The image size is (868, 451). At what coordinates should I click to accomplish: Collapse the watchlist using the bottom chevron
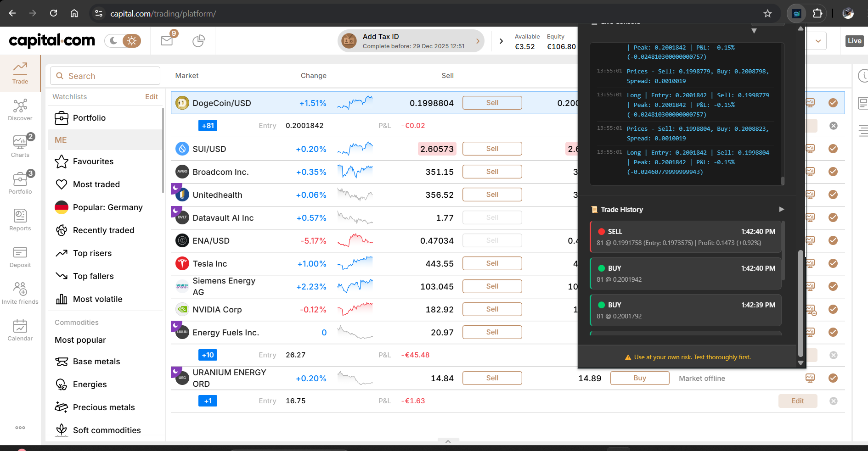pos(448,441)
